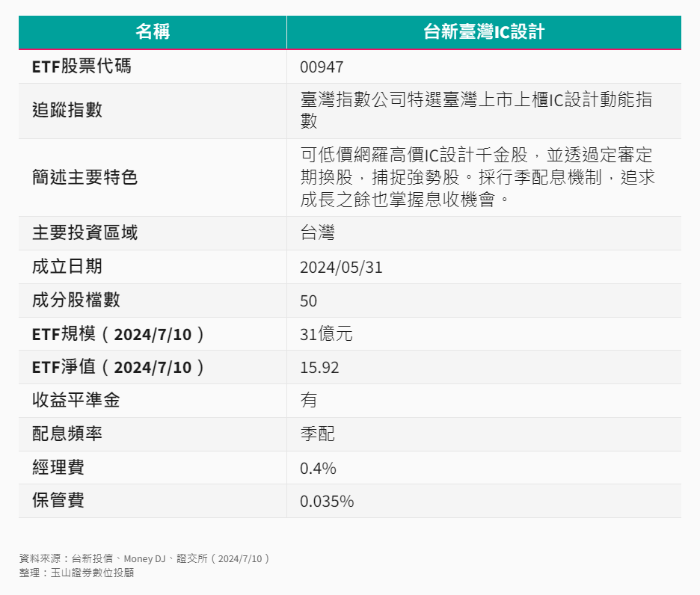700x595 pixels.
Task: Select the 主要投資區域 label
Action: pyautogui.click(x=85, y=233)
